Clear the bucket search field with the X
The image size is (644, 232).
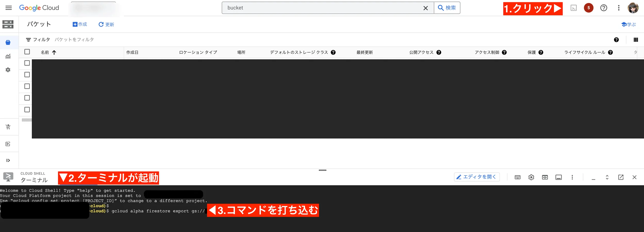point(426,8)
